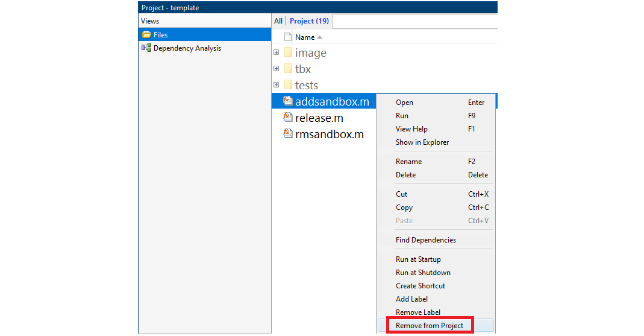Sort files by Name column header
This screenshot has width=644, height=336.
click(305, 37)
